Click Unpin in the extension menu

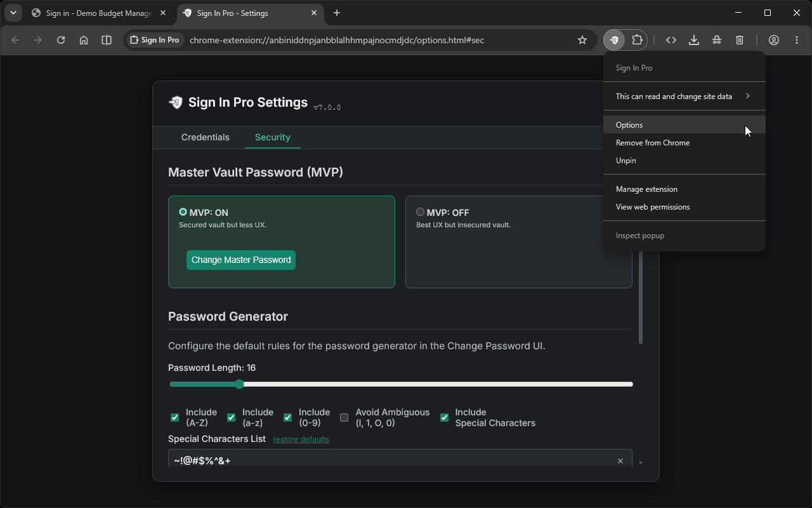684,161
